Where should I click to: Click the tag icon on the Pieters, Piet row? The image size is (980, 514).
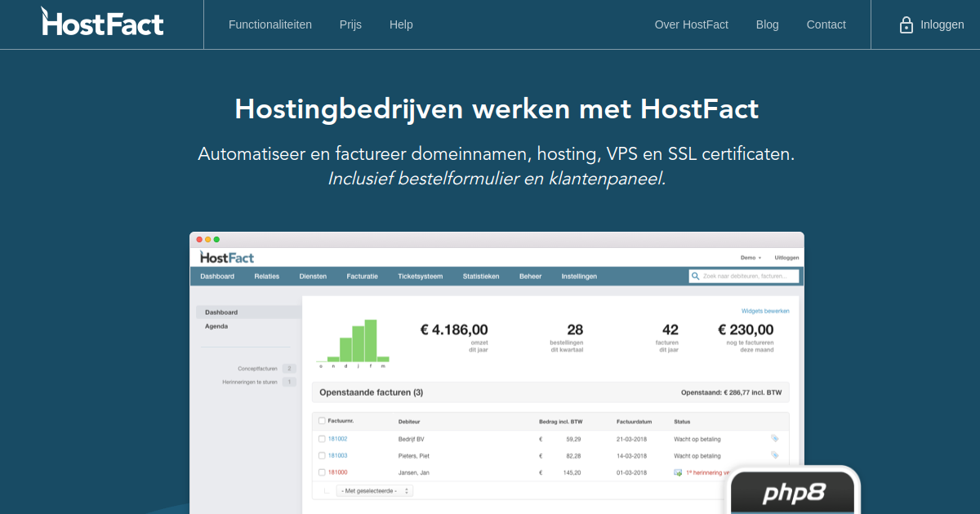[775, 455]
